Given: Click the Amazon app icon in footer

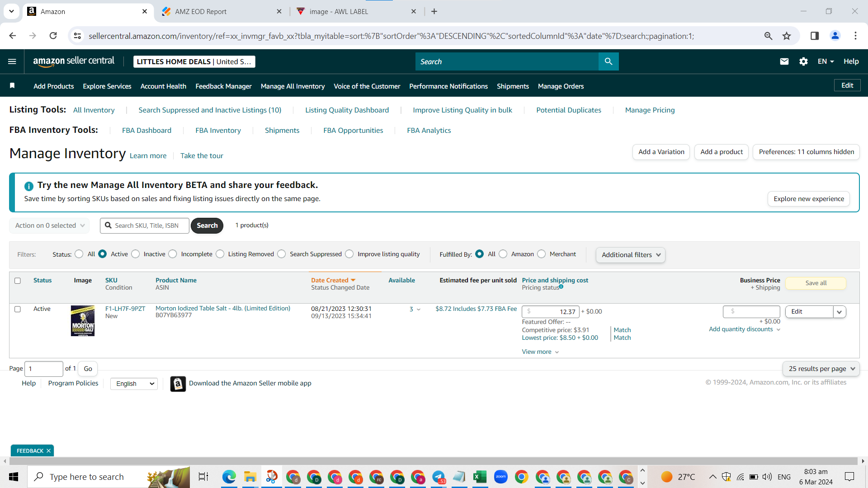Looking at the screenshot, I should 178,384.
